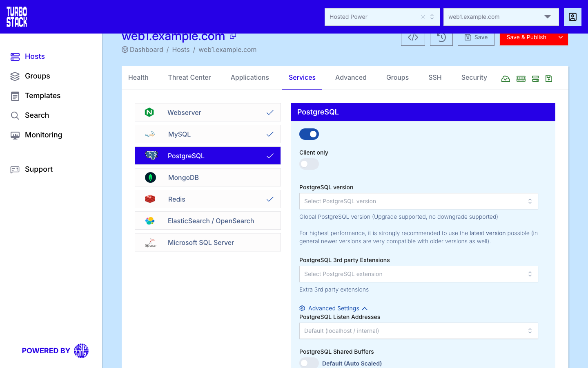The width and height of the screenshot is (588, 368).
Task: Switch to the Applications tab
Action: click(x=250, y=78)
